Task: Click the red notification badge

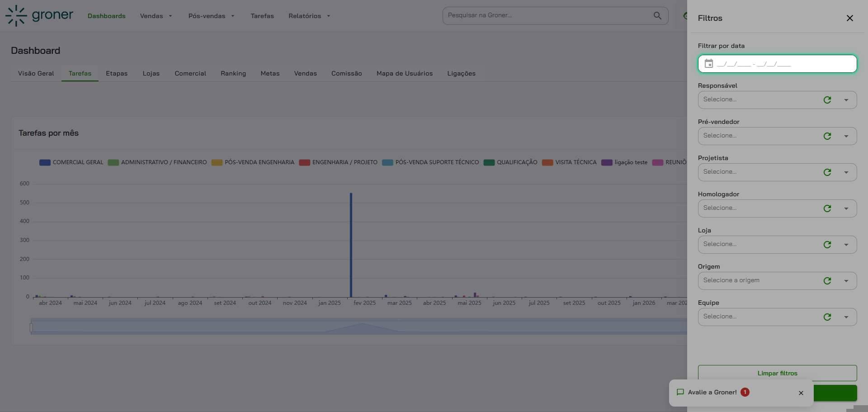Action: [745, 392]
